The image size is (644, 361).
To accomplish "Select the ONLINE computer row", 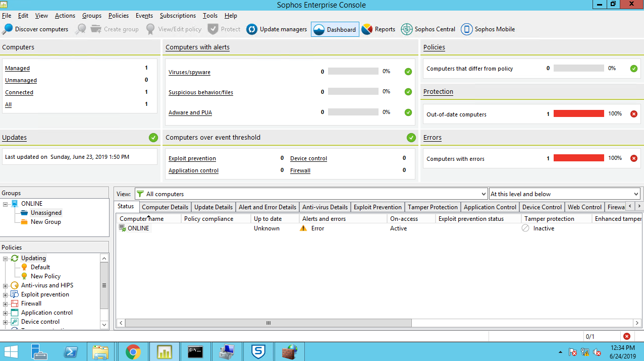I will click(x=379, y=228).
